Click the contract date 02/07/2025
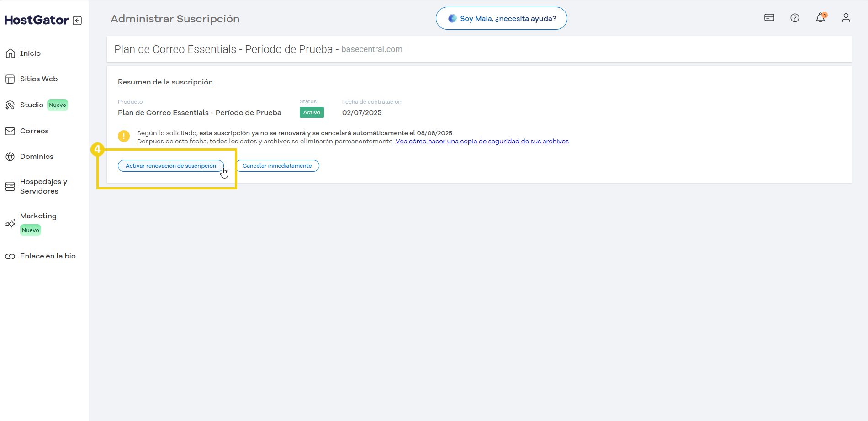Viewport: 868px width, 421px height. pyautogui.click(x=362, y=113)
